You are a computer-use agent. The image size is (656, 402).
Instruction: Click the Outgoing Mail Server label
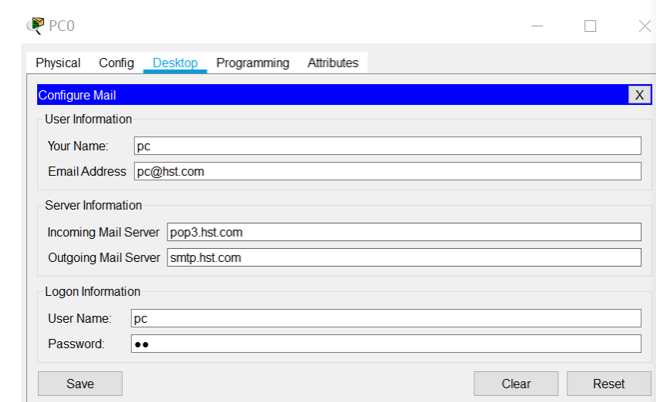(x=104, y=258)
